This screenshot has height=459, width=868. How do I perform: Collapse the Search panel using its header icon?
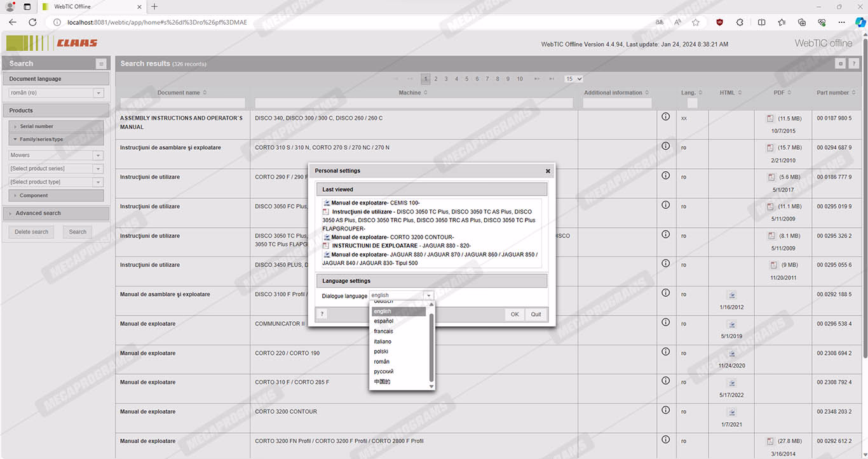100,63
